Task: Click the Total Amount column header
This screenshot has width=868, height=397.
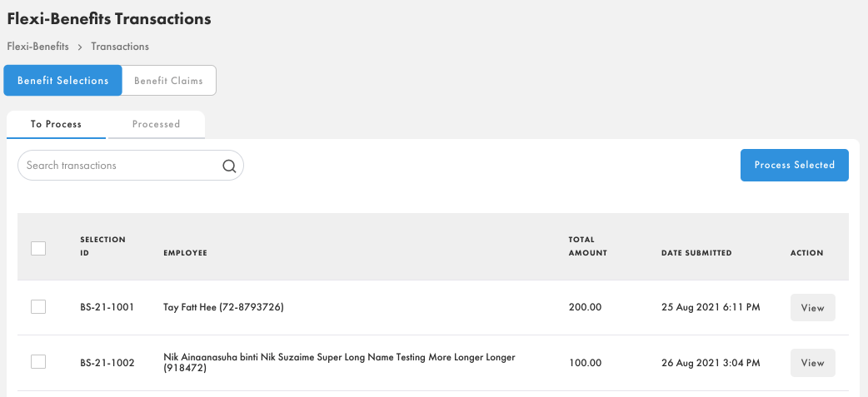Action: pyautogui.click(x=587, y=246)
